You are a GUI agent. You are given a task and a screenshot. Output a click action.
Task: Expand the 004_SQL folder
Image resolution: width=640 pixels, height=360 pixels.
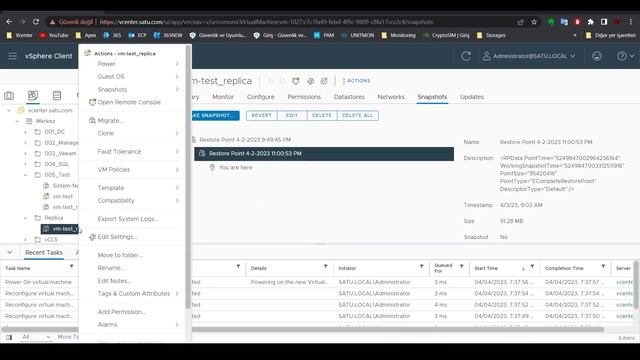coord(25,164)
